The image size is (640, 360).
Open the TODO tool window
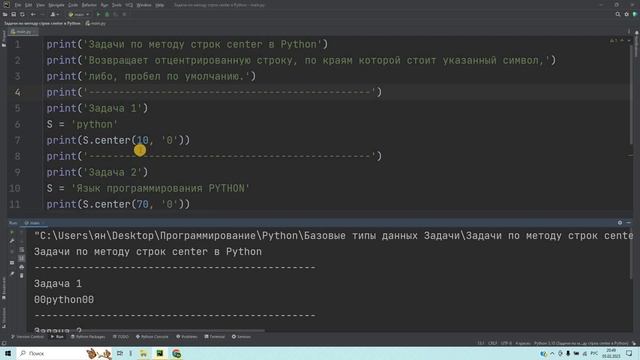point(120,337)
